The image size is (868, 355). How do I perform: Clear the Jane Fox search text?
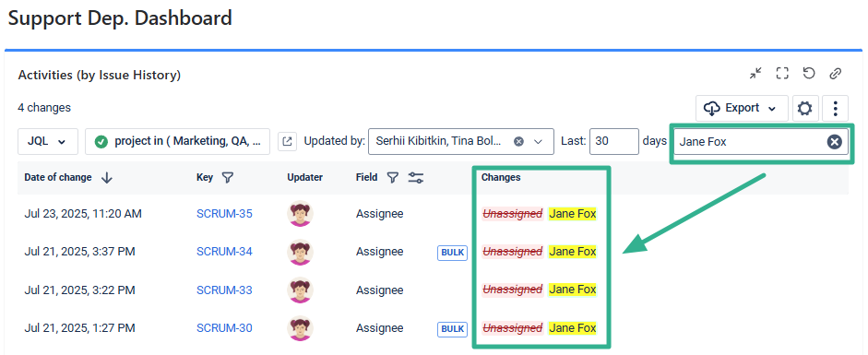click(834, 142)
